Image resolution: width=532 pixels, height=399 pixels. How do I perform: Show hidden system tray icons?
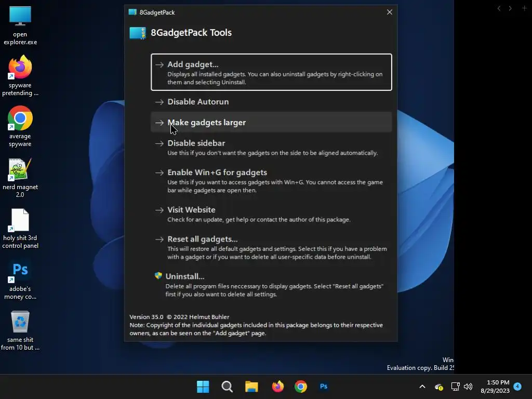[x=422, y=387]
